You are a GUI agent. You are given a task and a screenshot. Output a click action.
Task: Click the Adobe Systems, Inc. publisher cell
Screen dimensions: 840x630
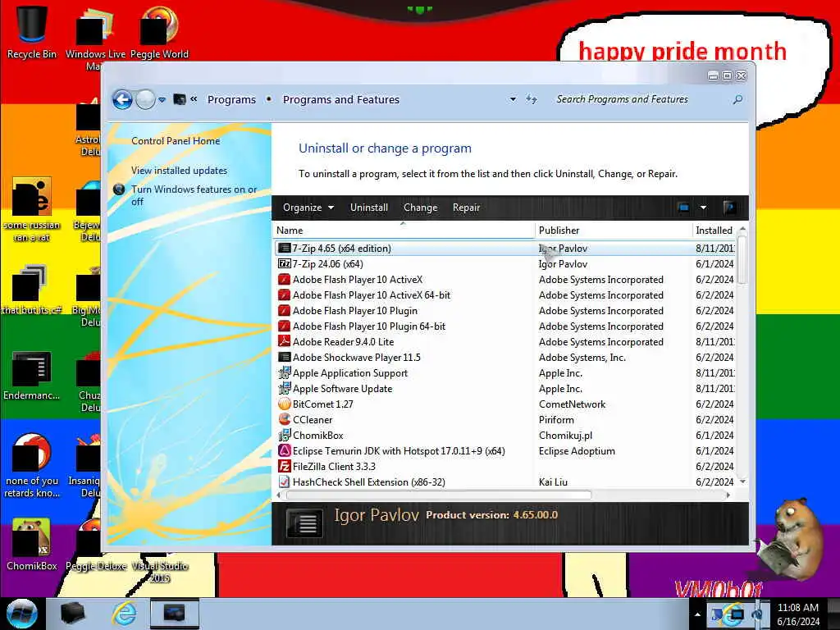(x=582, y=358)
